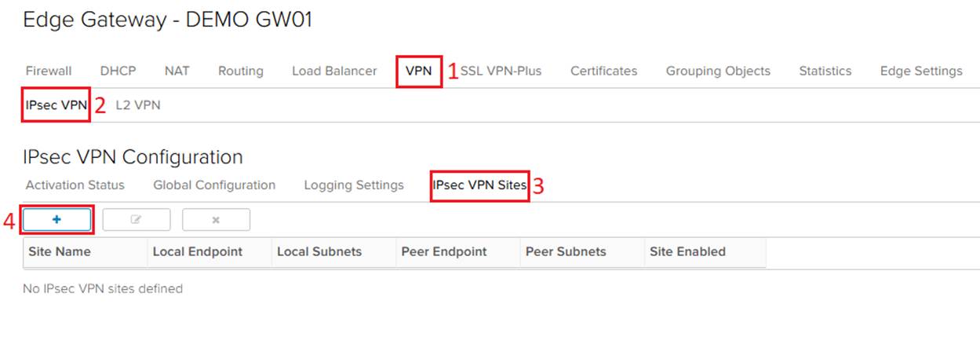Switch to the Certificates tab
980x348 pixels.
[603, 71]
